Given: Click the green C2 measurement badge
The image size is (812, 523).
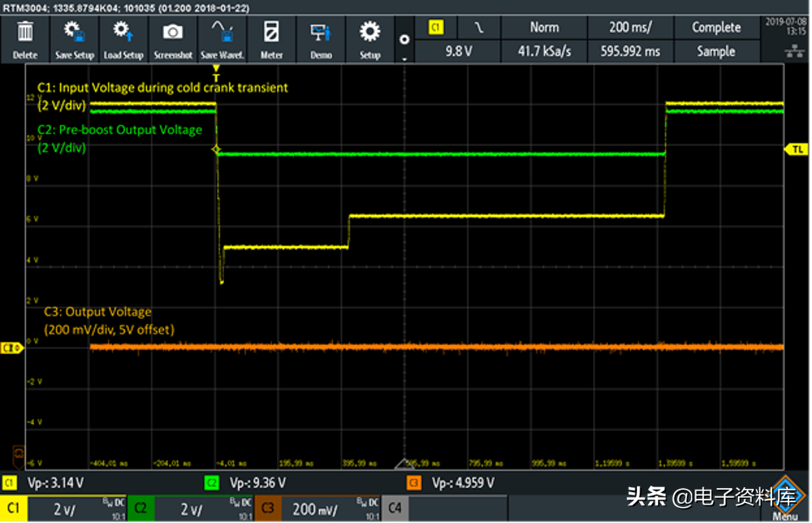Looking at the screenshot, I should pyautogui.click(x=212, y=483).
